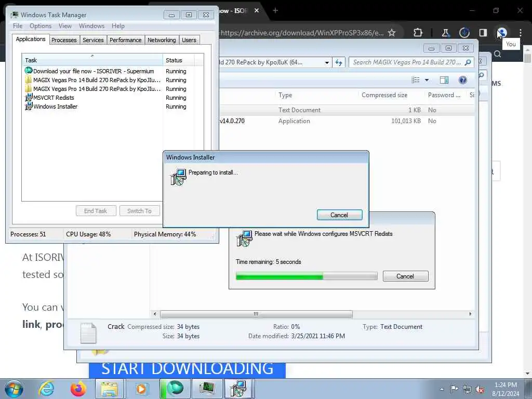This screenshot has height=399, width=532.
Task: Cancel the MSVCRT Redists configuration
Action: pos(405,276)
